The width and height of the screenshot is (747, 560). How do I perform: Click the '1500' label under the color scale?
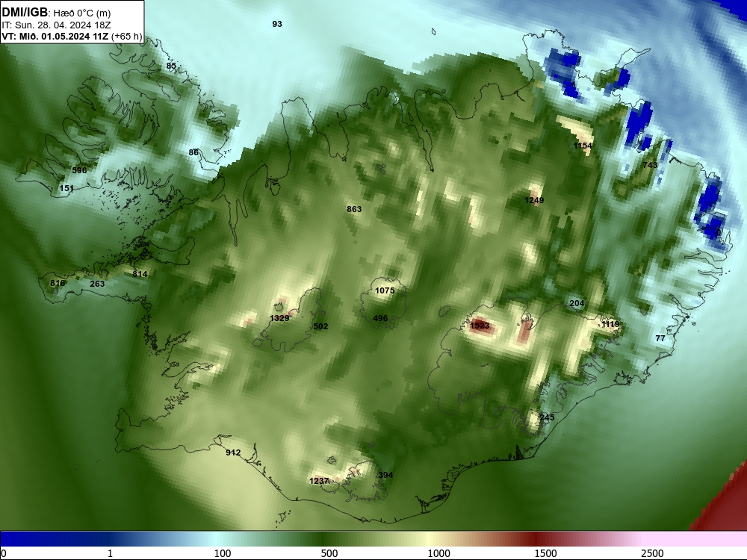click(545, 553)
